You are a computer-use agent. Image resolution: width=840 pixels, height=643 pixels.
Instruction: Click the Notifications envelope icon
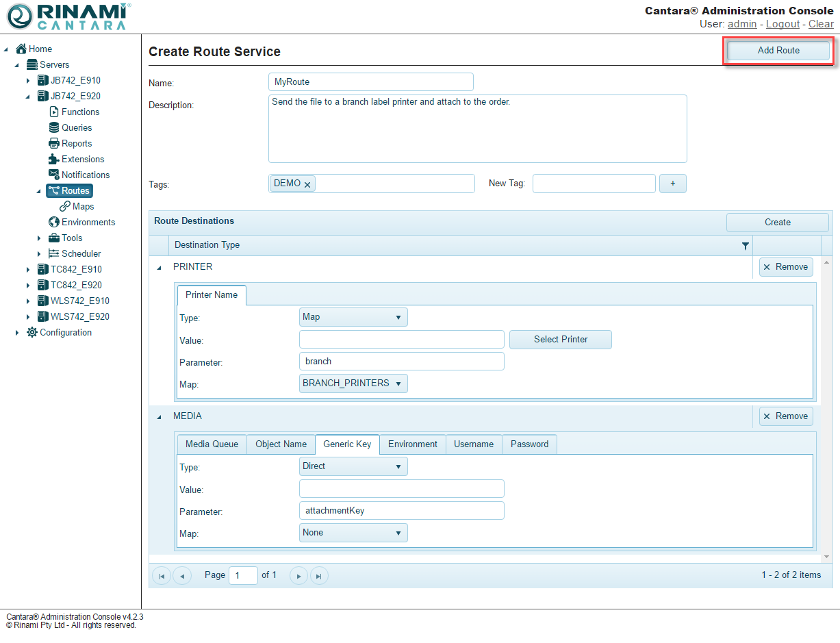coord(54,175)
